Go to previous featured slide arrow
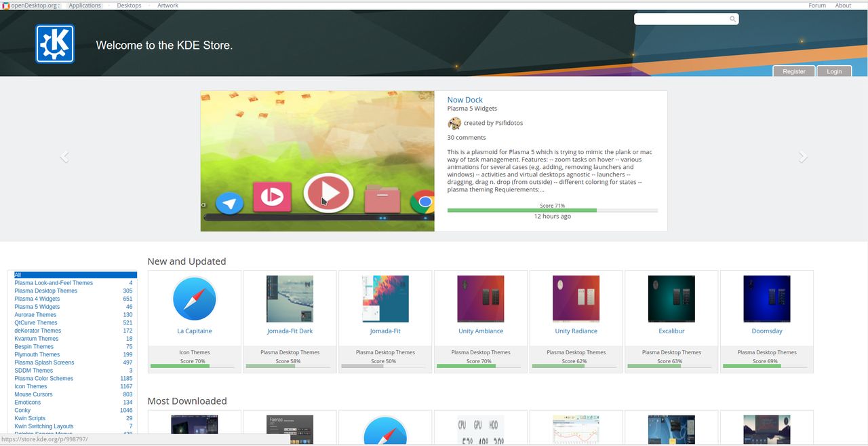 tap(64, 157)
